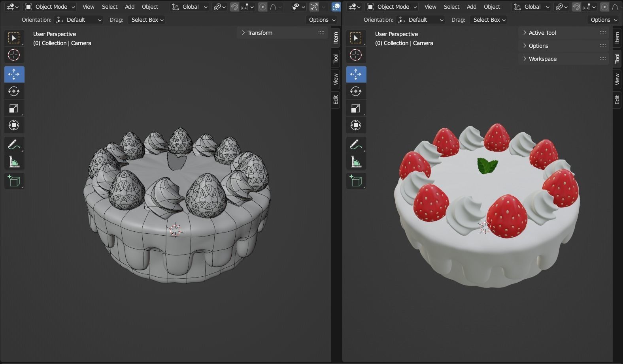Toggle show gizmo in left viewport header
Viewport: 623px width, 364px height.
[x=314, y=7]
